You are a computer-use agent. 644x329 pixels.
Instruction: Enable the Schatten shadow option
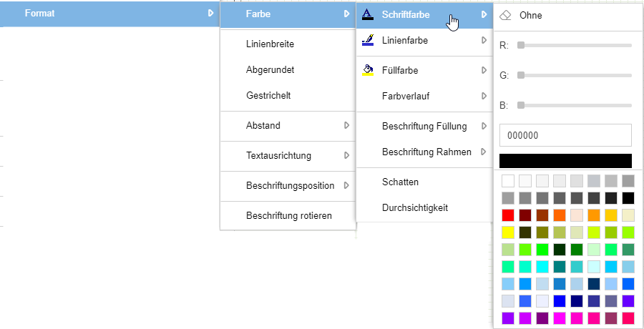pyautogui.click(x=400, y=182)
